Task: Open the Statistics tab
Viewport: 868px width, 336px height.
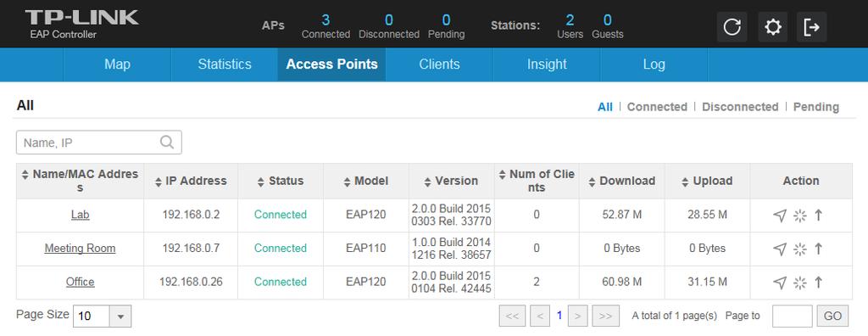Action: click(224, 64)
